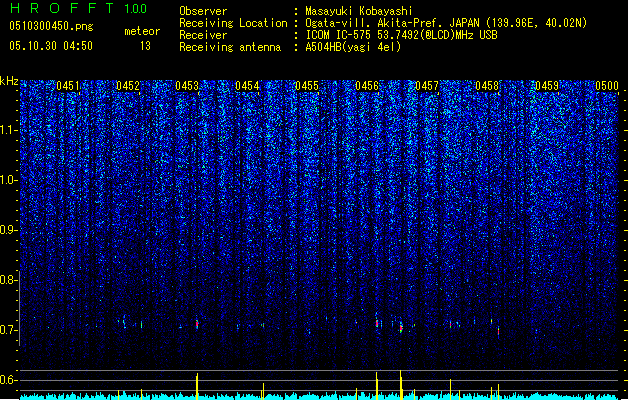This screenshot has height=400, width=629.
Task: Click the Receiving antenna label
Action: point(230,47)
